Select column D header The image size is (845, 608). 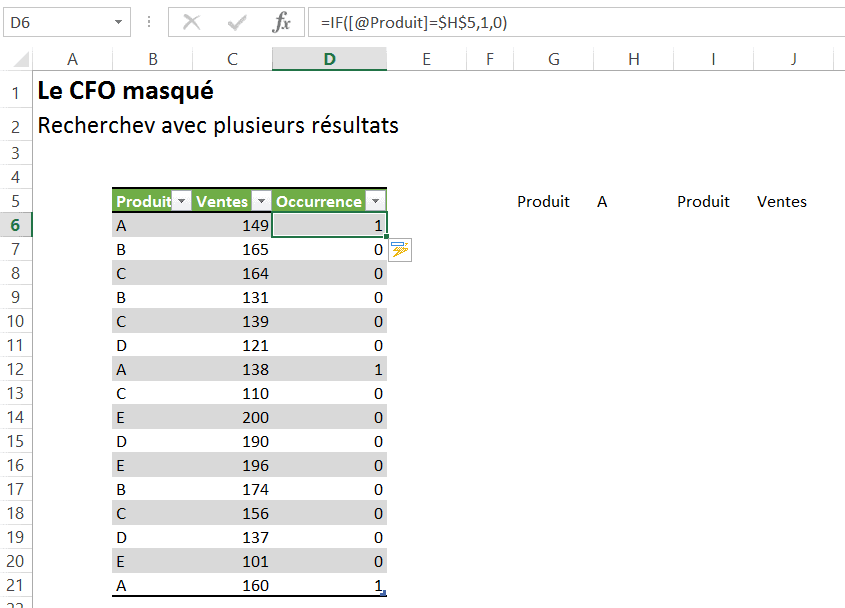coord(329,60)
